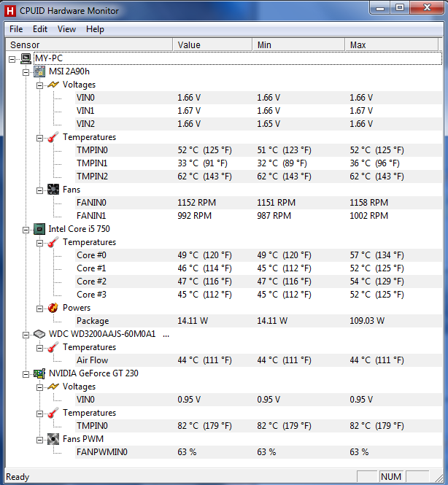The width and height of the screenshot is (448, 485).
Task: Collapse Intel Core i5 Temperatures group
Action: 39,243
